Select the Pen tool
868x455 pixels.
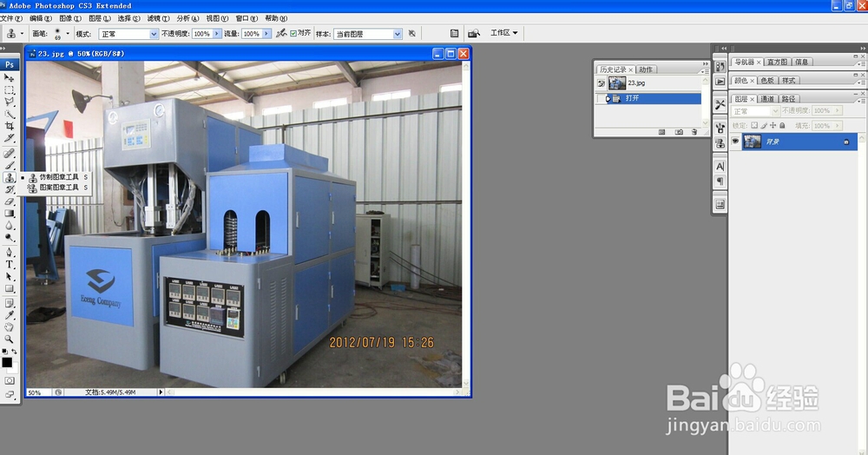pyautogui.click(x=9, y=253)
